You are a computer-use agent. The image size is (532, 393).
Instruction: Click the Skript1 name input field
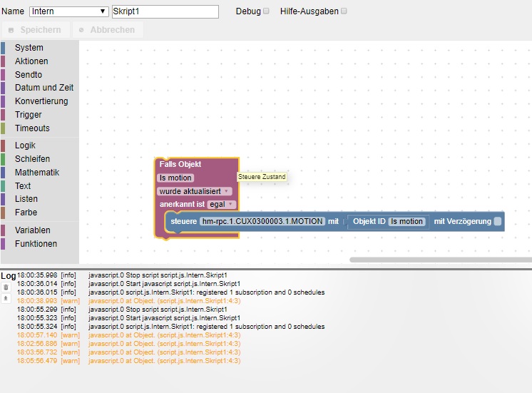[x=165, y=11]
